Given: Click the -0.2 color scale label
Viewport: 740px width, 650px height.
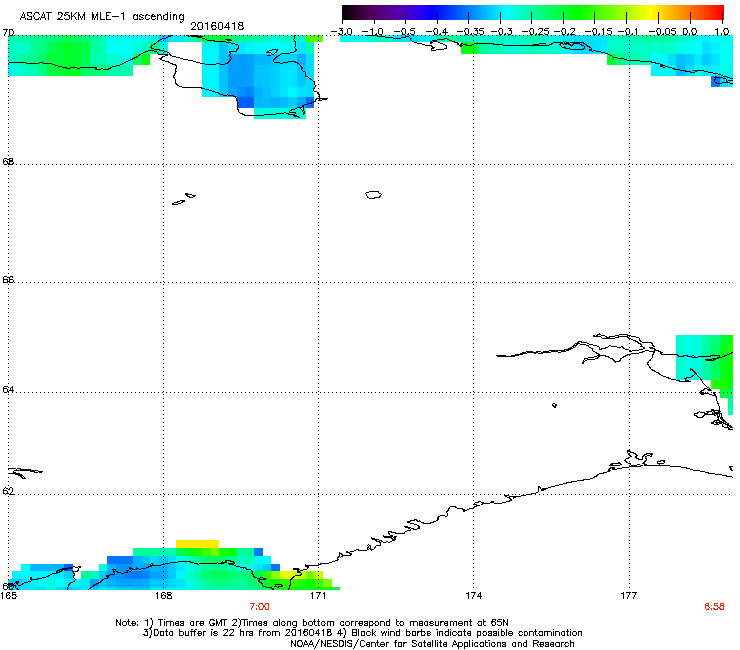Looking at the screenshot, I should [565, 32].
